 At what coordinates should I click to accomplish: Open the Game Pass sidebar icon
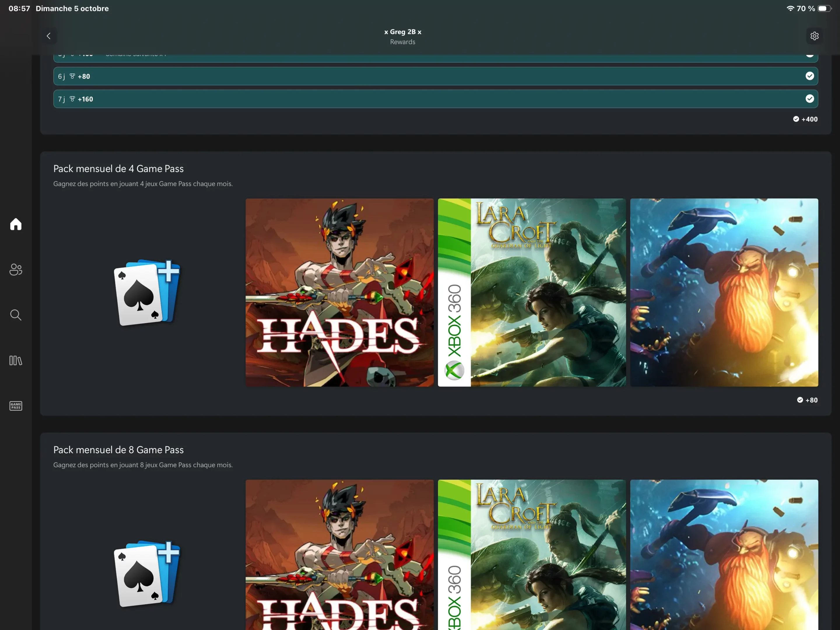(15, 406)
